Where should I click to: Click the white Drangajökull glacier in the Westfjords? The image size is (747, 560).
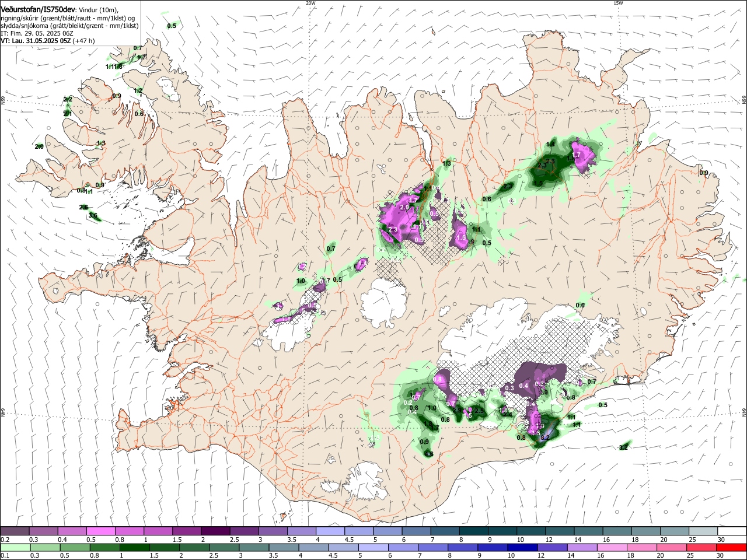click(x=169, y=89)
